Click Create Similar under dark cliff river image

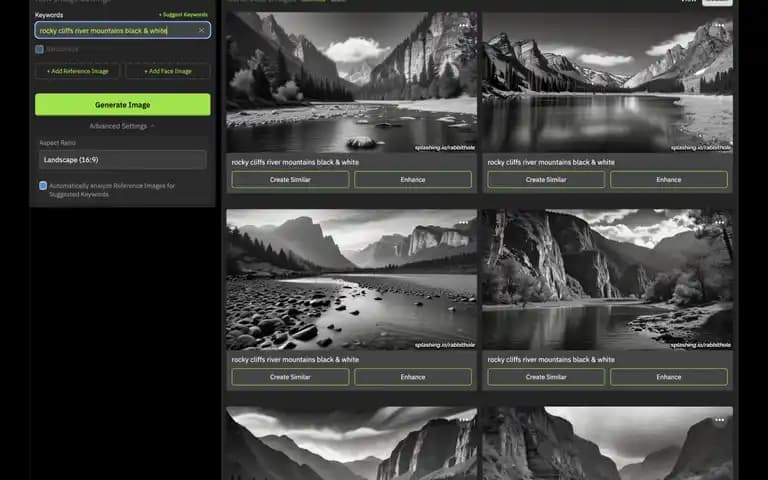point(546,377)
